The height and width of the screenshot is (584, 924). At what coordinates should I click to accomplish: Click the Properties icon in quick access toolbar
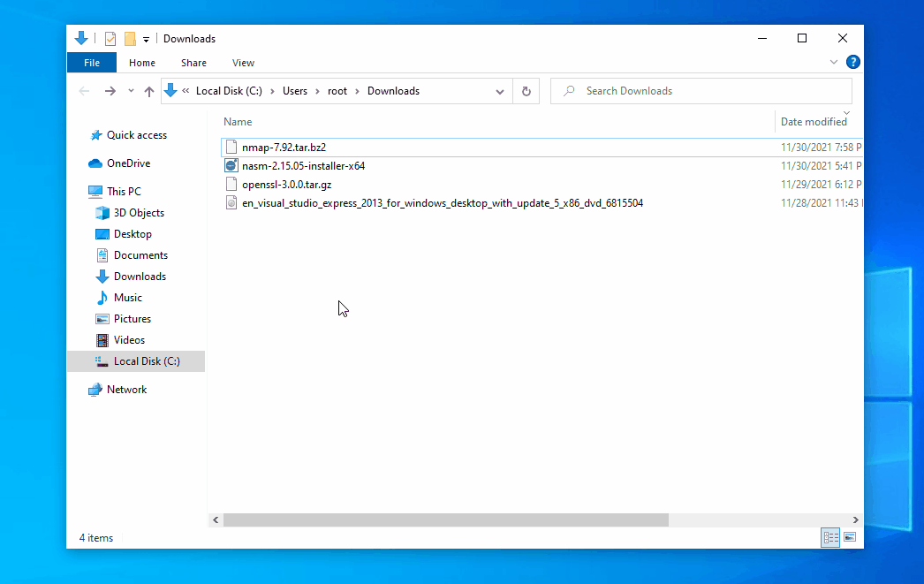coord(110,39)
